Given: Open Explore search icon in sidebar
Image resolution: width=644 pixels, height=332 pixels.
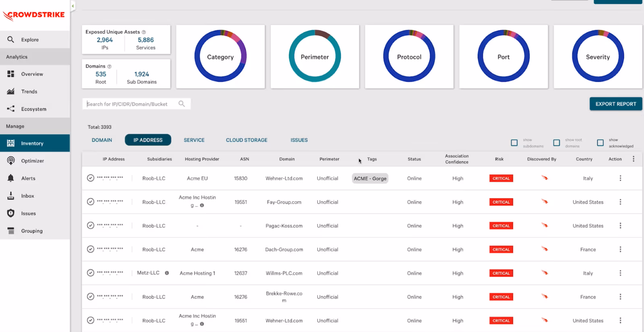Looking at the screenshot, I should tap(11, 39).
